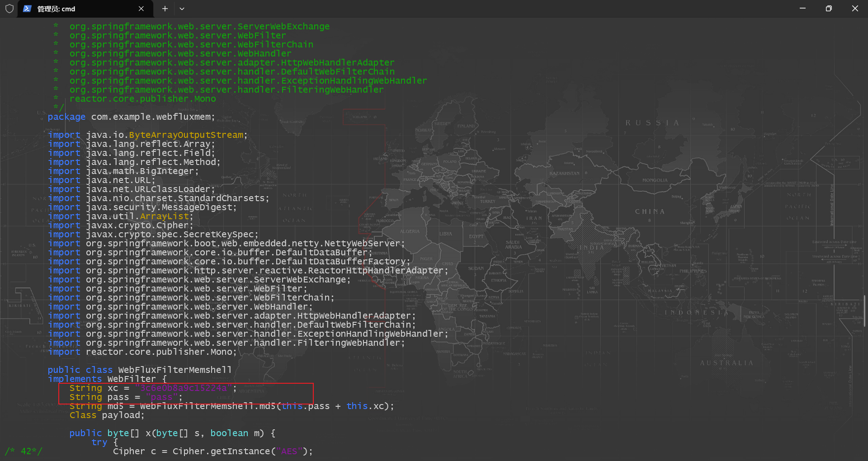
Task: Click import ServerWebExchange line
Action: 199,280
